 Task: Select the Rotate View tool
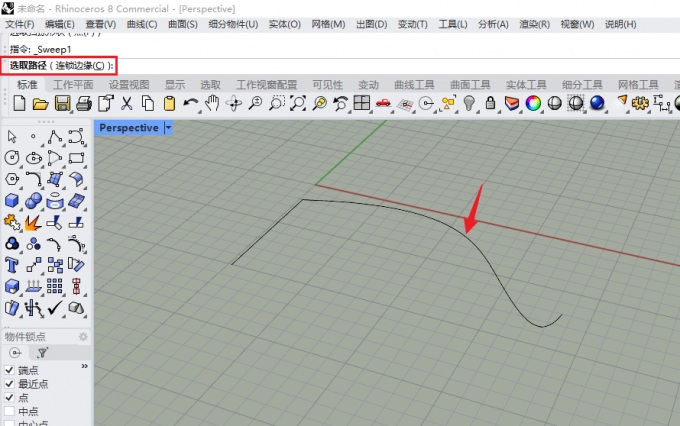[234, 104]
